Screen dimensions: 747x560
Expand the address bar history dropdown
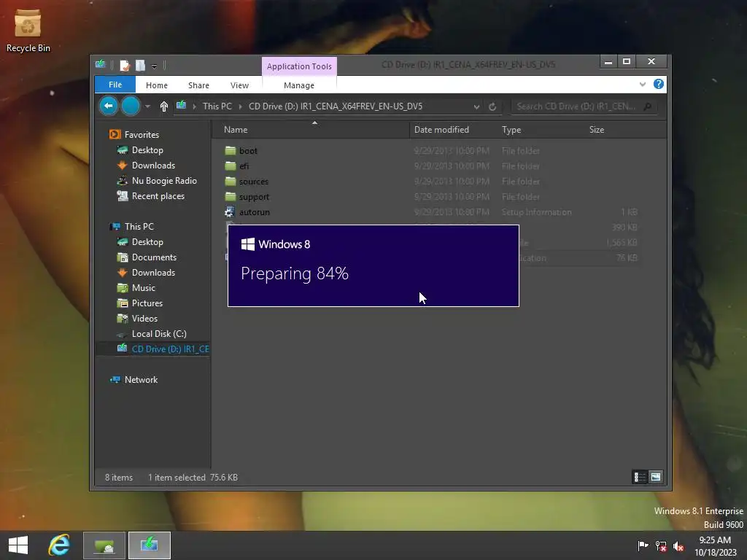(x=476, y=106)
